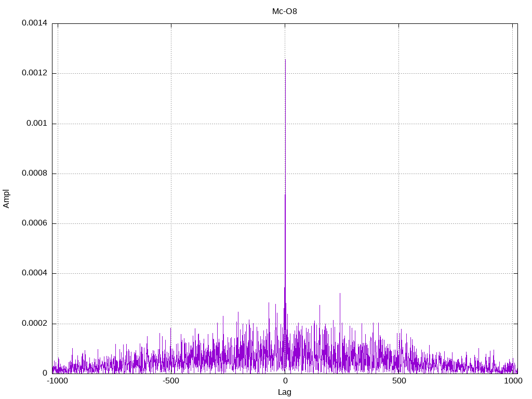Click the plot title Mc-O8
Image resolution: width=532 pixels, height=399 pixels.
(284, 11)
